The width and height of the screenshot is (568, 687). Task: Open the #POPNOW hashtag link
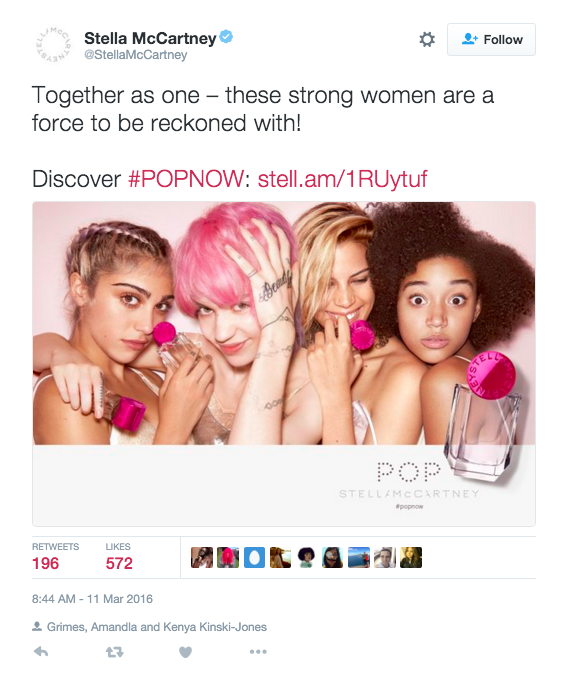186,179
